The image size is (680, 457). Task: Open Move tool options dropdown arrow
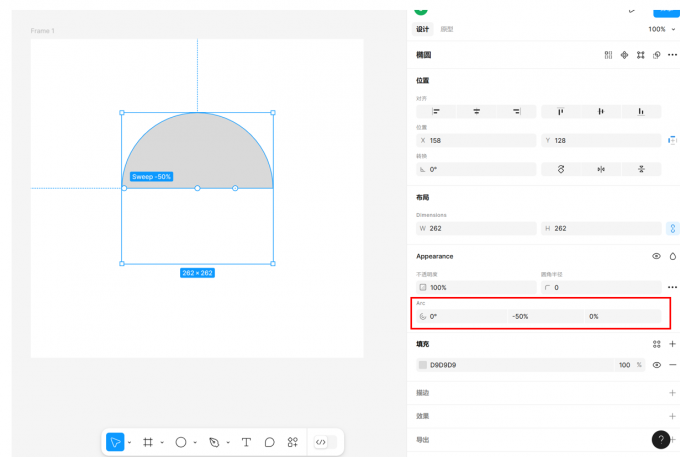click(129, 443)
